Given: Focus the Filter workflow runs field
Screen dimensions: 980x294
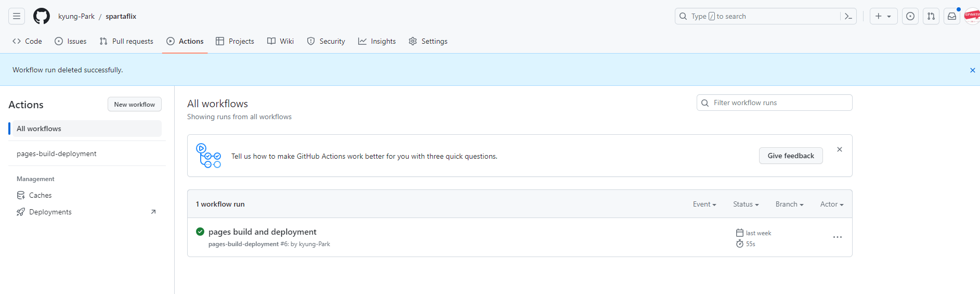Looking at the screenshot, I should [774, 103].
